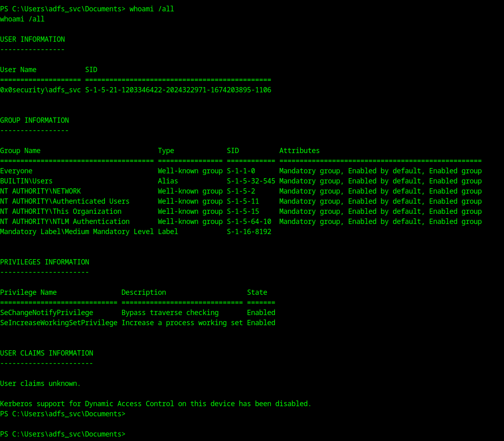Click the USER INFORMATION heading
Image resolution: width=504 pixels, height=441 pixels.
click(x=32, y=39)
